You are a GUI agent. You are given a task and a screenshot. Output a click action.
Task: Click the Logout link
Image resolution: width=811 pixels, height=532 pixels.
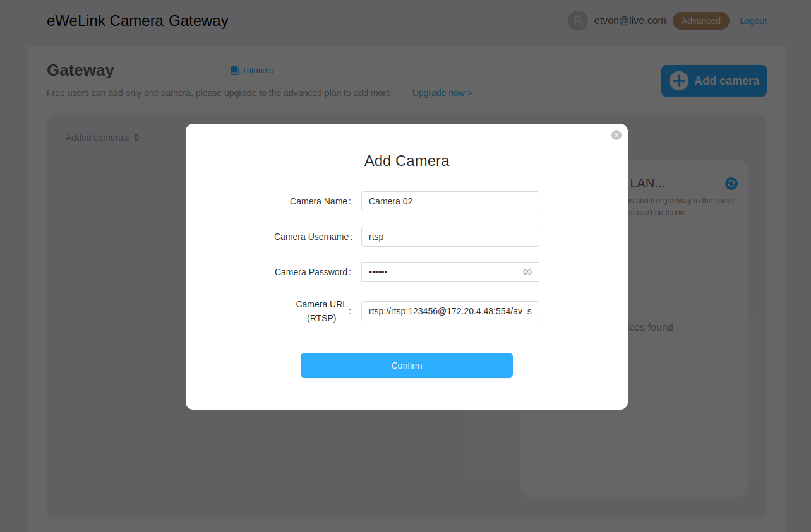(x=753, y=21)
